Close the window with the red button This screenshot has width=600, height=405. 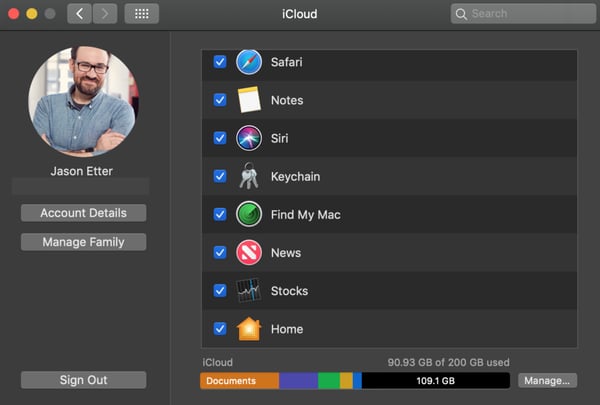[14, 14]
